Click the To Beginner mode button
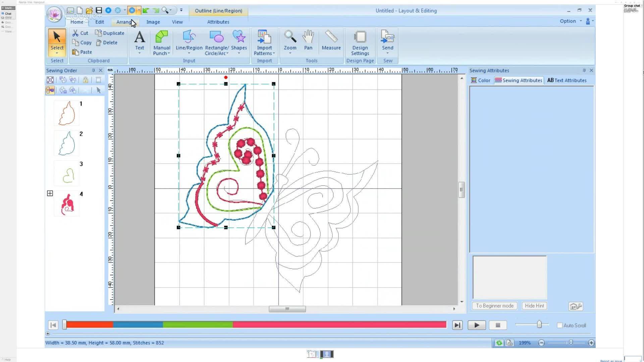The height and width of the screenshot is (362, 644). pos(494,306)
